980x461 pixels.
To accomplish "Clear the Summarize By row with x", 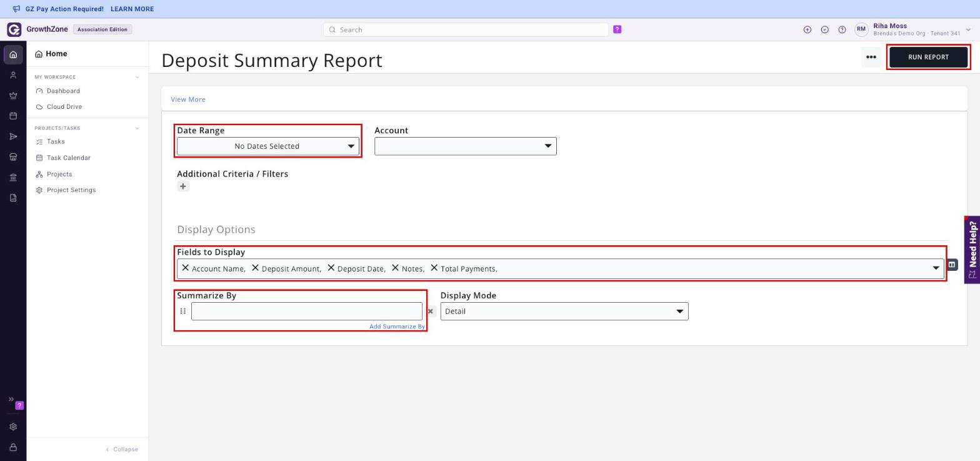I will tap(431, 312).
